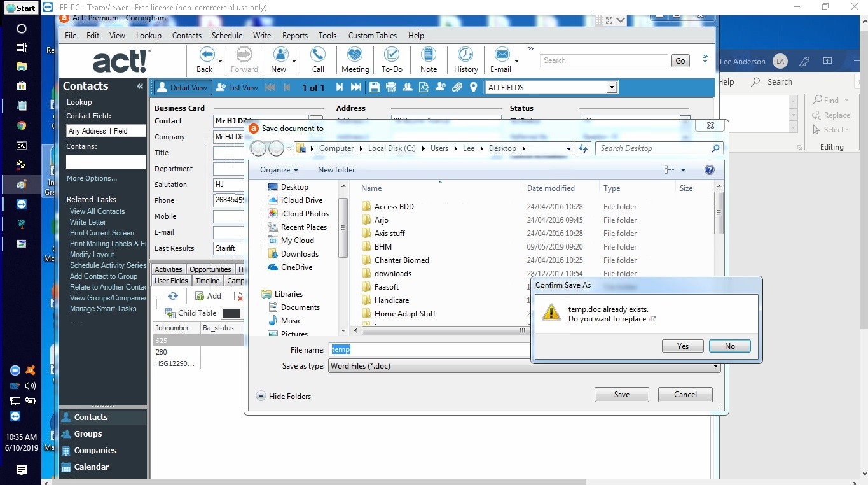Click the volume speaker tray icon
Screen dimensions: 868x485
(31, 386)
